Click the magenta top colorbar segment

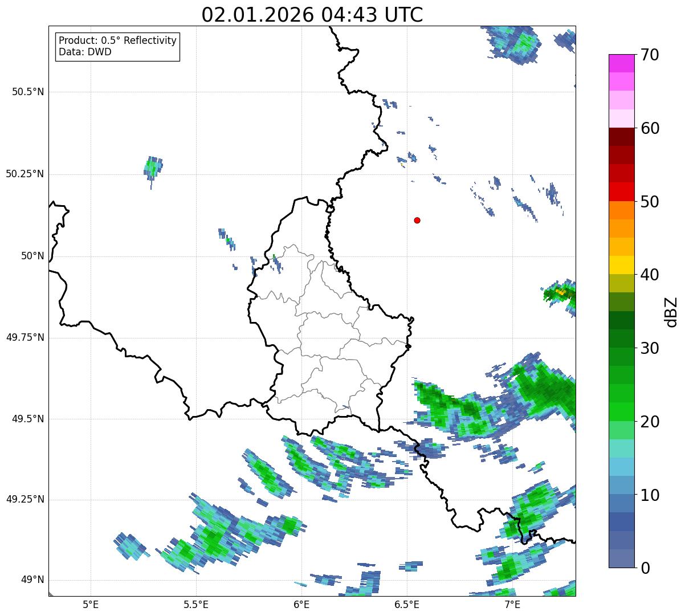(621, 63)
